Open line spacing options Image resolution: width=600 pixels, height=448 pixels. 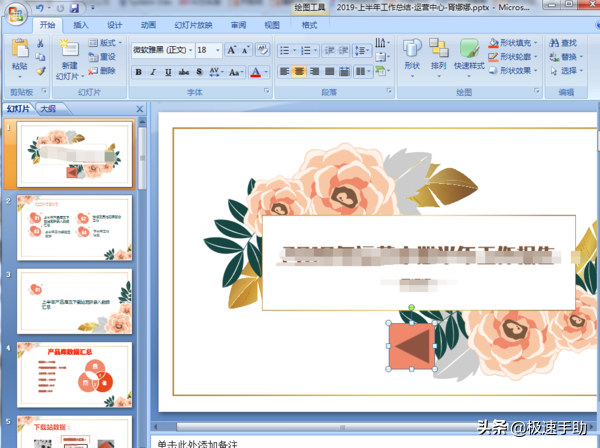[x=362, y=51]
